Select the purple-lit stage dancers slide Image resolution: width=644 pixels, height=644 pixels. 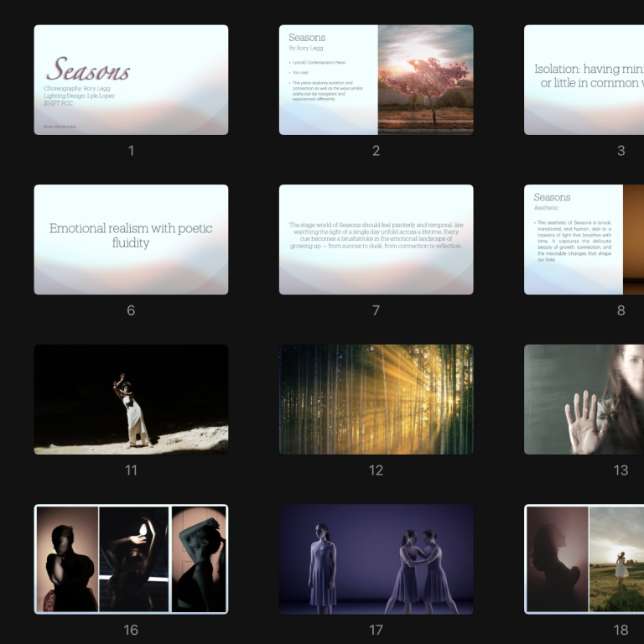376,559
